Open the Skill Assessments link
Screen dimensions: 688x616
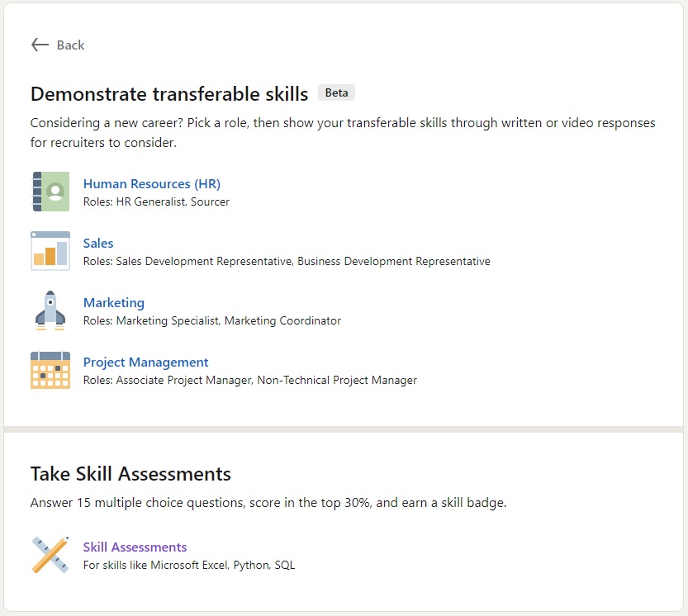point(135,547)
